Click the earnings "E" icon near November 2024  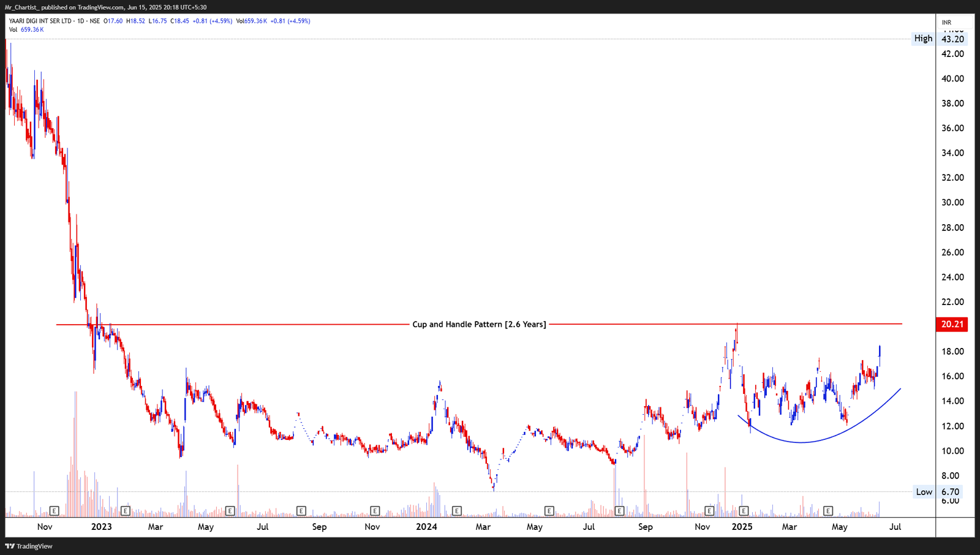709,510
